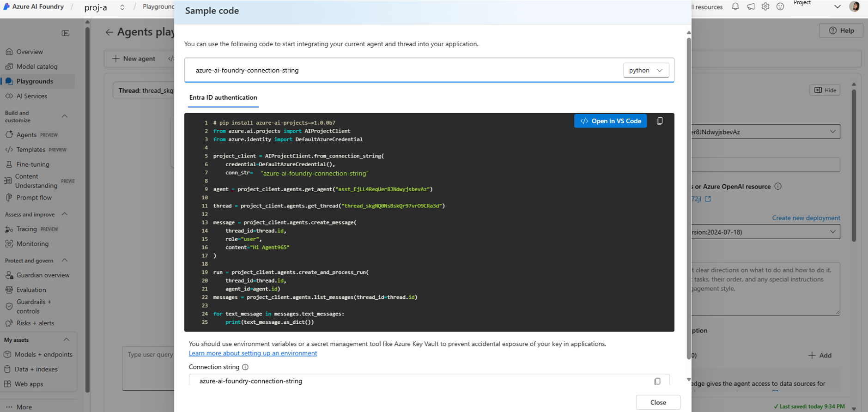The height and width of the screenshot is (412, 868).
Task: Click the announcements megaphone icon
Action: pos(751,6)
